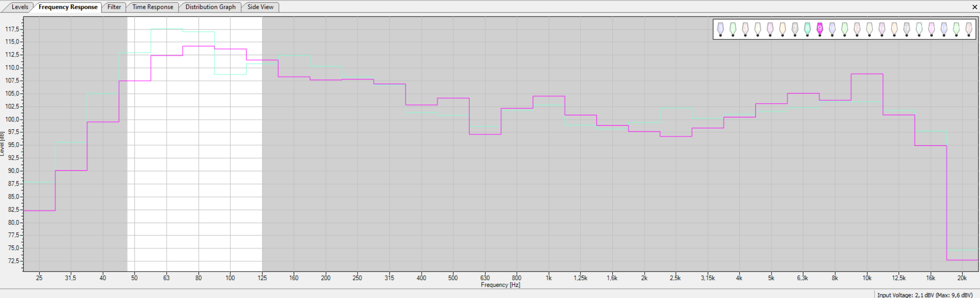
Task: Choose microphone marker number 2
Action: [x=732, y=28]
